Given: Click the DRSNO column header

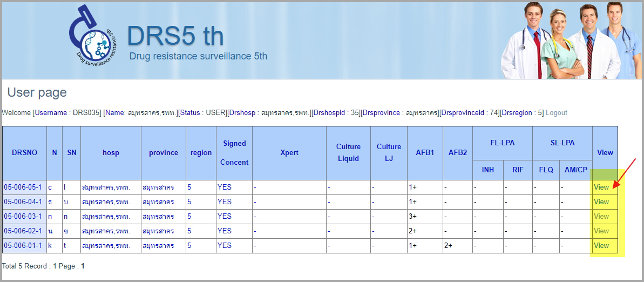Looking at the screenshot, I should tap(25, 153).
